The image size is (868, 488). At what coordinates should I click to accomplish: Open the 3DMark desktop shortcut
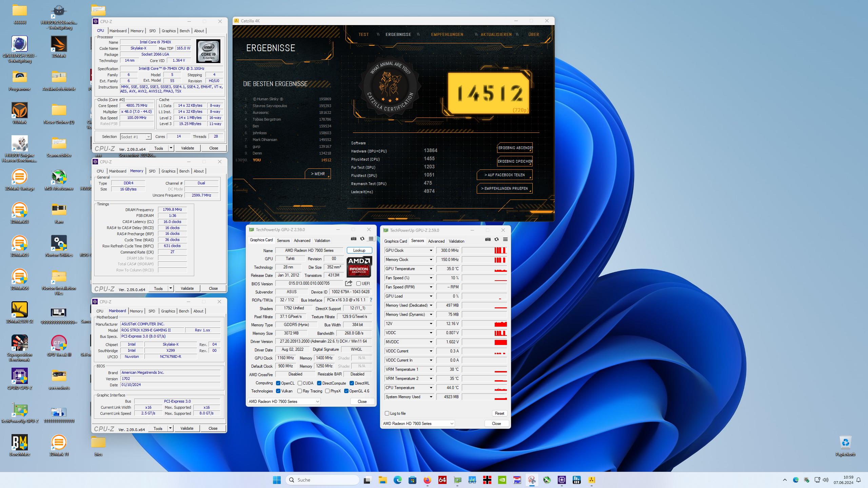click(59, 47)
